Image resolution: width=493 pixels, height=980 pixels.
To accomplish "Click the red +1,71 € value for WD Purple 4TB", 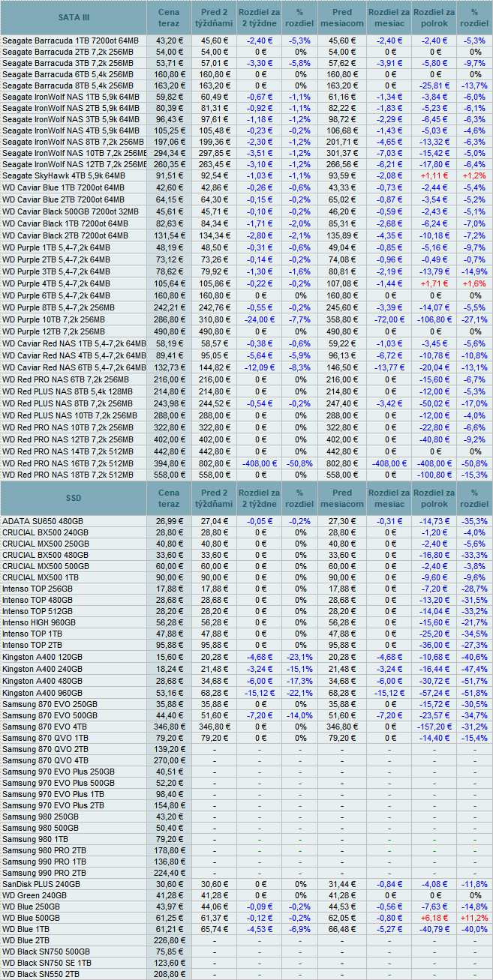I will pos(434,283).
